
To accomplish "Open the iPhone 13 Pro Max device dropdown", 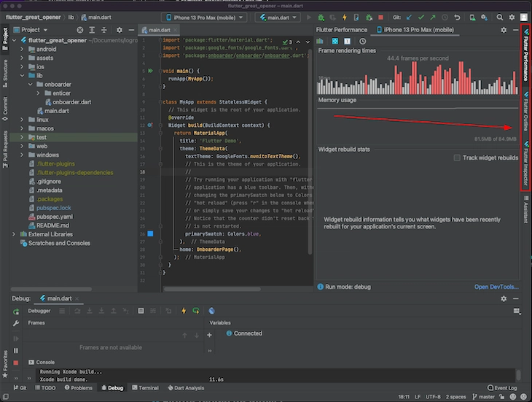I will point(205,18).
